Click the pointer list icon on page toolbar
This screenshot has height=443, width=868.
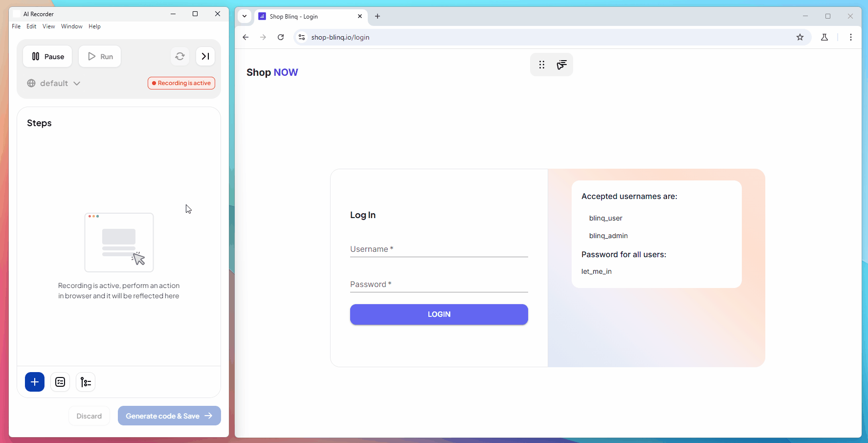tap(562, 65)
